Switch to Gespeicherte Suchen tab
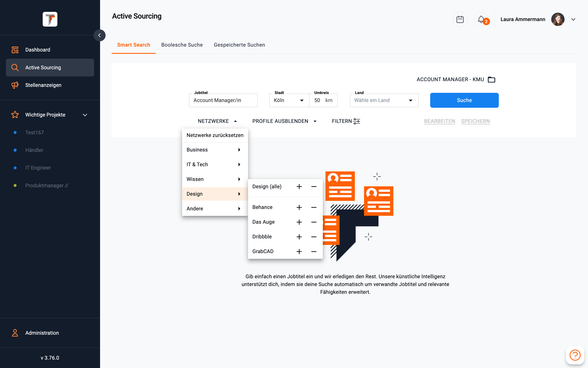This screenshot has height=368, width=588. pos(239,45)
